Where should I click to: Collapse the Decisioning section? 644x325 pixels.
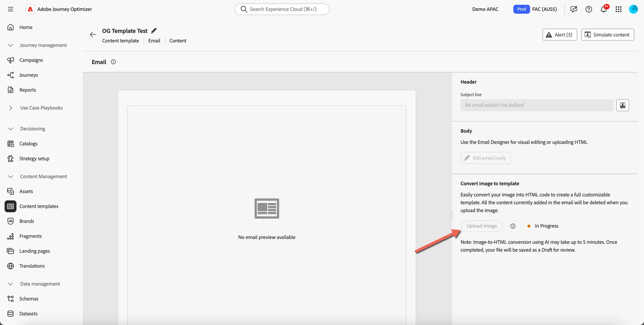click(x=10, y=129)
